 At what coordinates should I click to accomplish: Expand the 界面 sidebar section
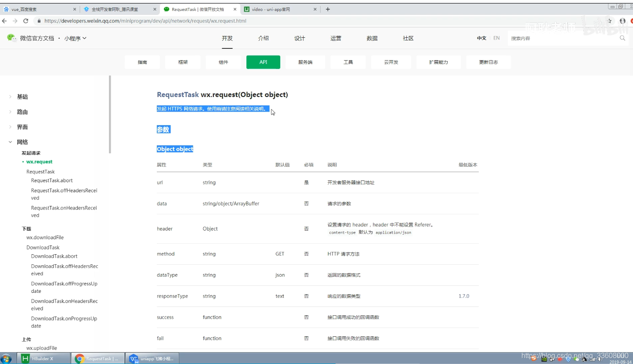22,127
